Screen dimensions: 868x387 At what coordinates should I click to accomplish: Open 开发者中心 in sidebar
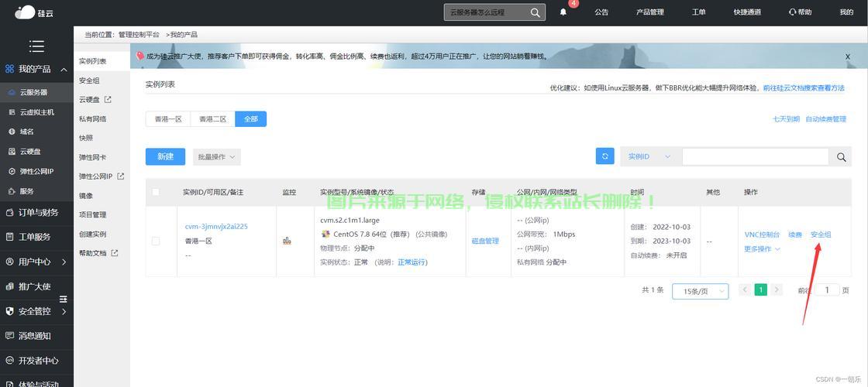coord(36,361)
